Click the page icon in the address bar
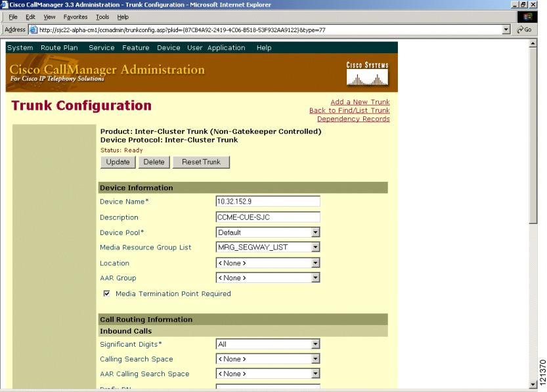 pyautogui.click(x=33, y=30)
